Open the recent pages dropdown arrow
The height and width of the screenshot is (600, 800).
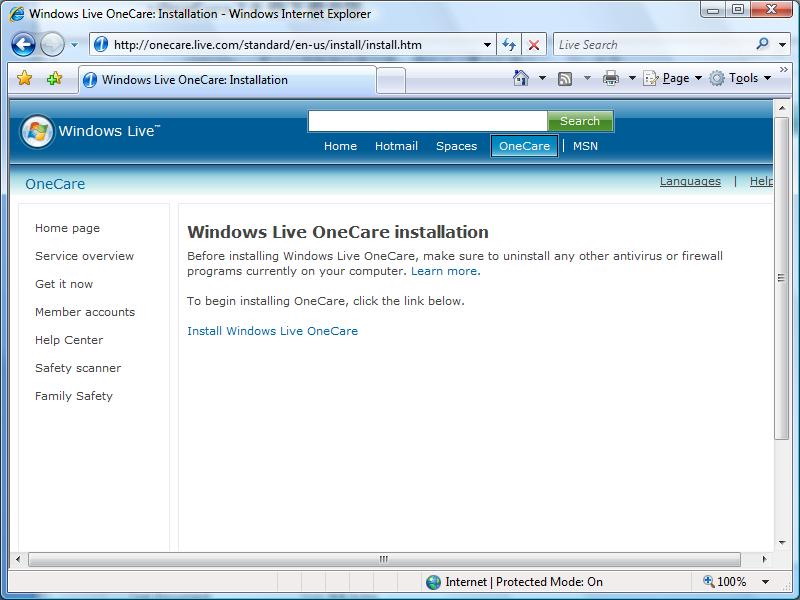(74, 45)
